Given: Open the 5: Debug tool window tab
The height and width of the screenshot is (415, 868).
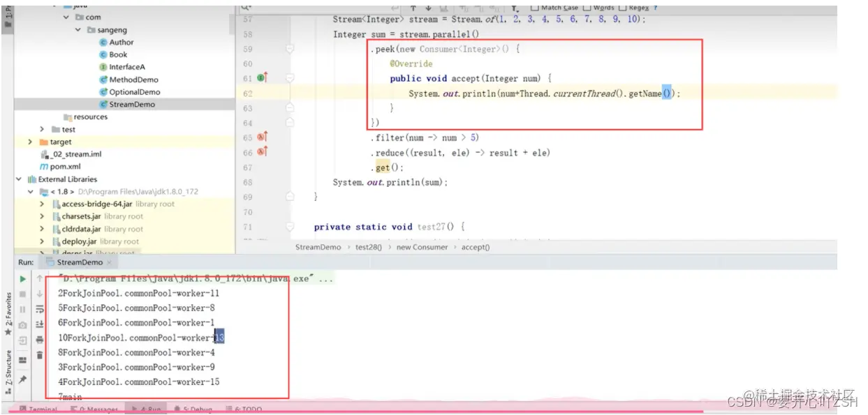Looking at the screenshot, I should coord(193,410).
